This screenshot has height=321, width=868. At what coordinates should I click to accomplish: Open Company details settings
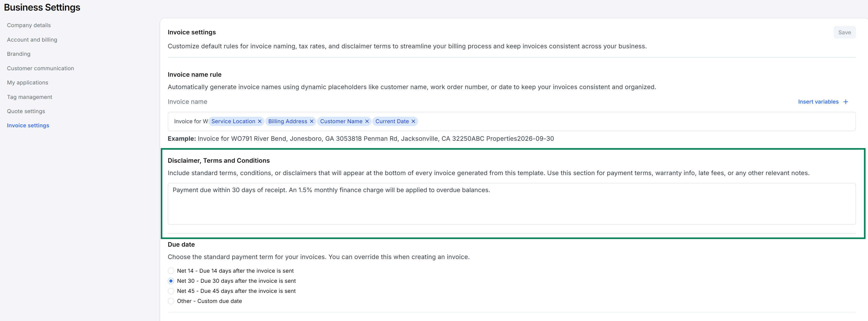pos(29,25)
